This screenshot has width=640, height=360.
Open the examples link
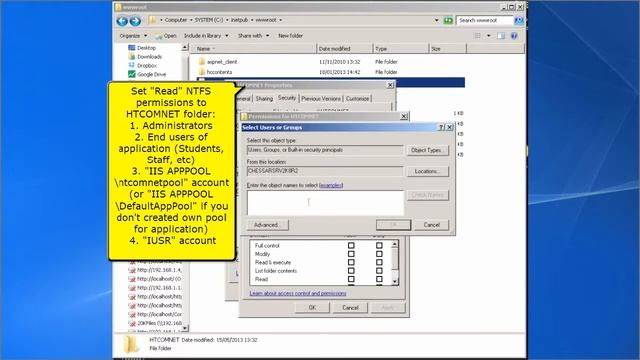[331, 185]
